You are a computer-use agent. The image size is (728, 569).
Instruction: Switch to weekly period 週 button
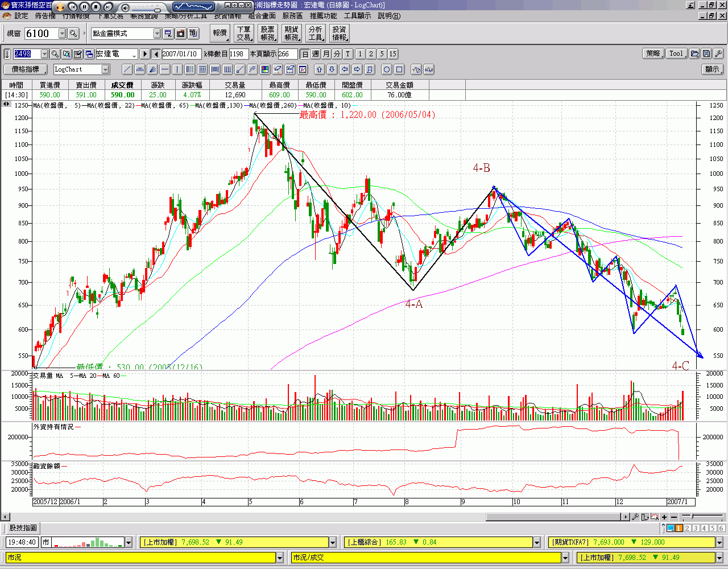click(316, 54)
